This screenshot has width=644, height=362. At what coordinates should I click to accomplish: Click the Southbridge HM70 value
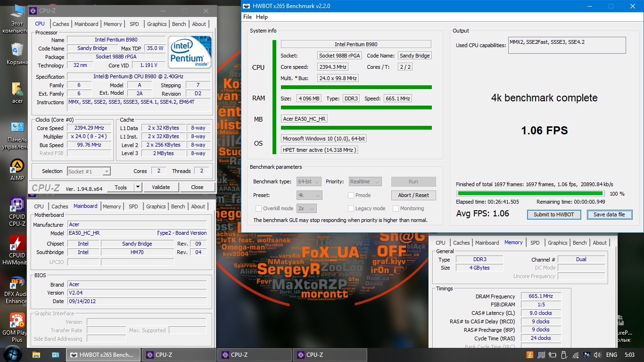pyautogui.click(x=137, y=252)
